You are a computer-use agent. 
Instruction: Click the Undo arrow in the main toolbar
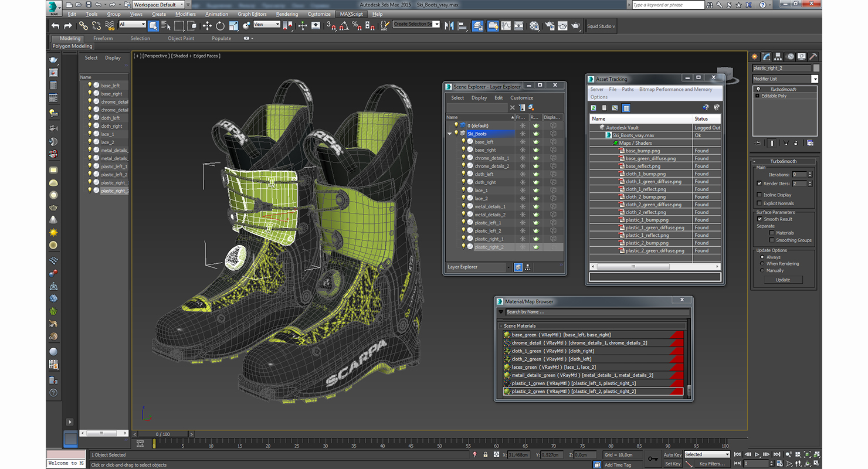[x=55, y=26]
